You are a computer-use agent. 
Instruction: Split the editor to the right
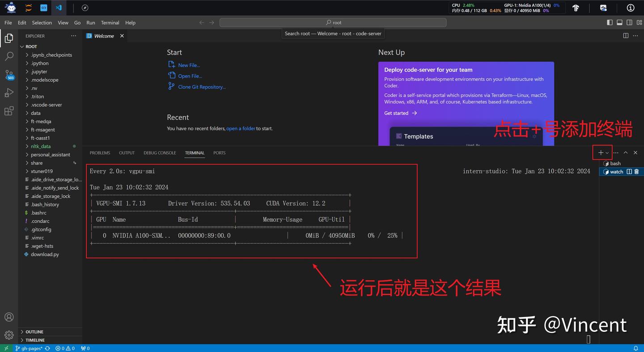[x=626, y=36]
